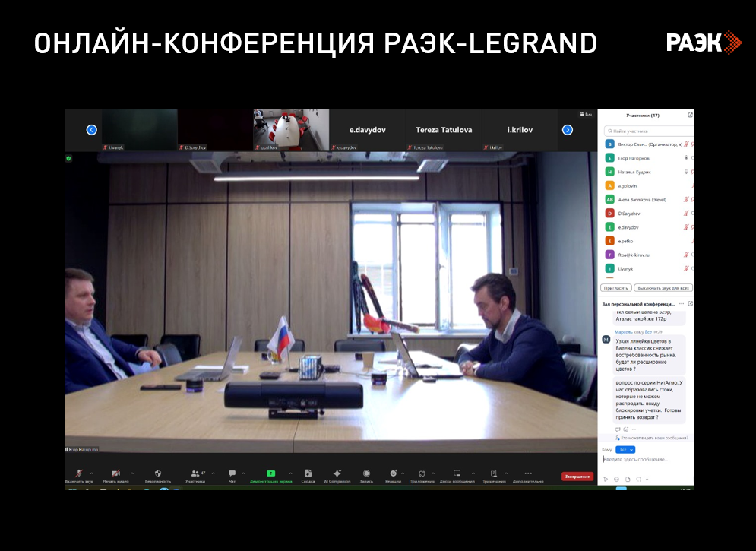End meeting with red Завершение button
This screenshot has width=756, height=551.
(x=577, y=477)
